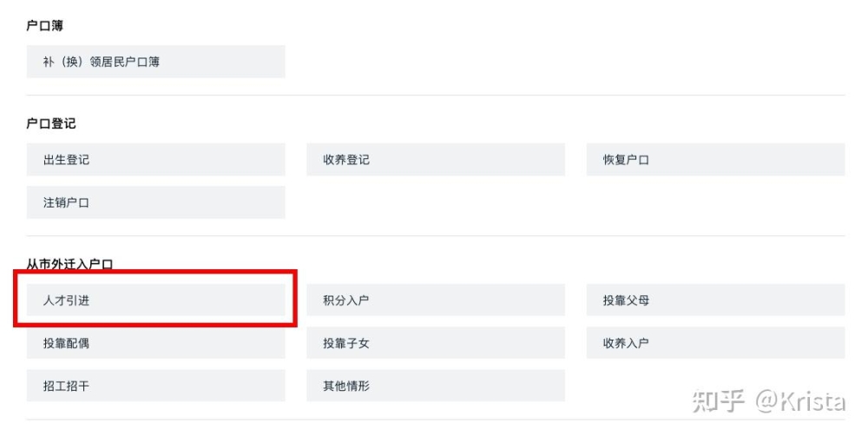Select 注销户口 option
This screenshot has width=868, height=436.
coord(155,202)
